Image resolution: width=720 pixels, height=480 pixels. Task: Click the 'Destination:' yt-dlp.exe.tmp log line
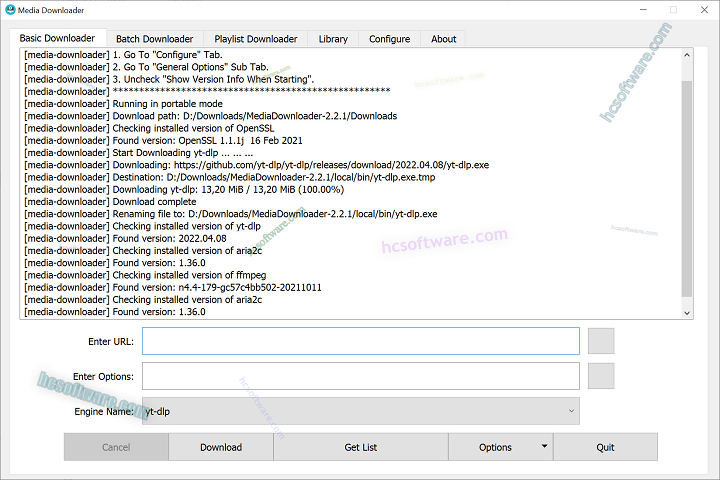tap(230, 177)
